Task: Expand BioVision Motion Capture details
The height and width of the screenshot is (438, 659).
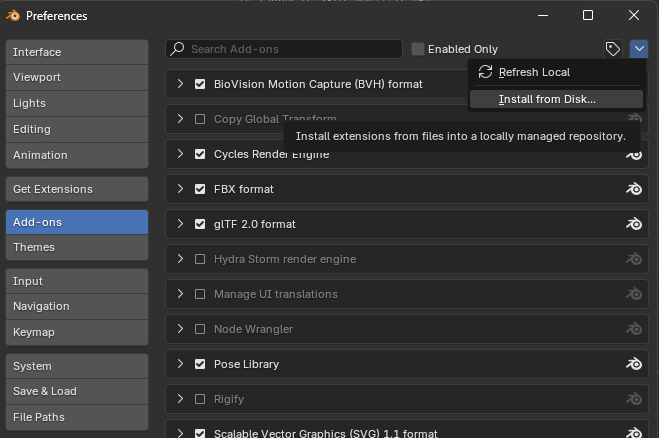Action: click(180, 84)
